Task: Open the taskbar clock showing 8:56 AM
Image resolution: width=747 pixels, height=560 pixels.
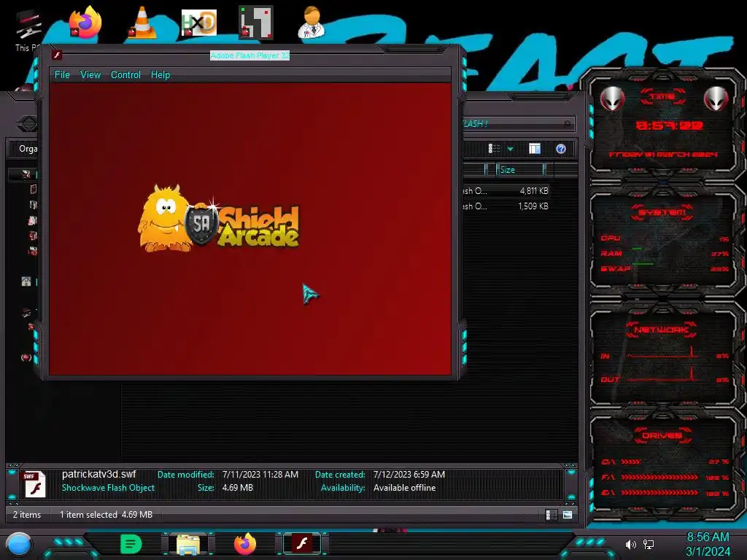Action: [708, 544]
